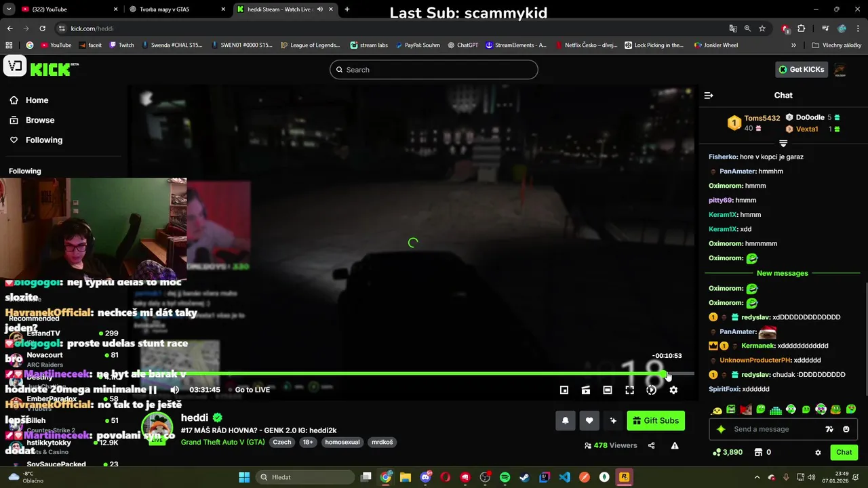Open the clip creation icon in the player
This screenshot has width=868, height=488.
coord(586,390)
